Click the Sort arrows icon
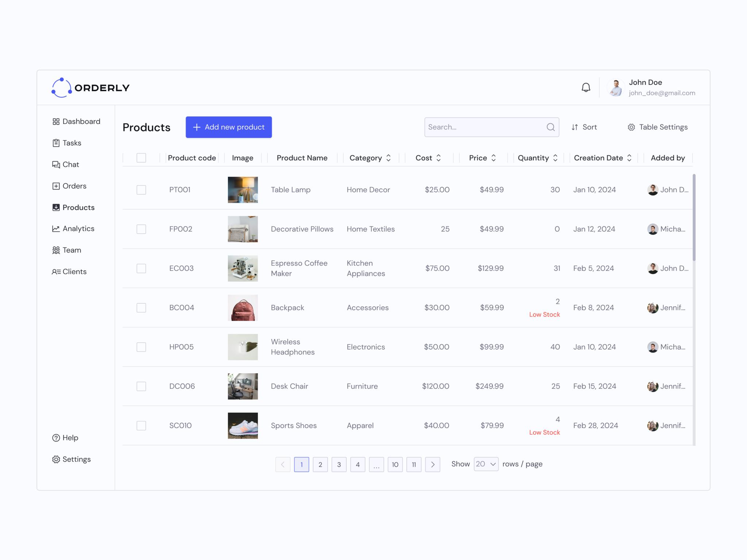Viewport: 747px width, 560px height. [575, 127]
